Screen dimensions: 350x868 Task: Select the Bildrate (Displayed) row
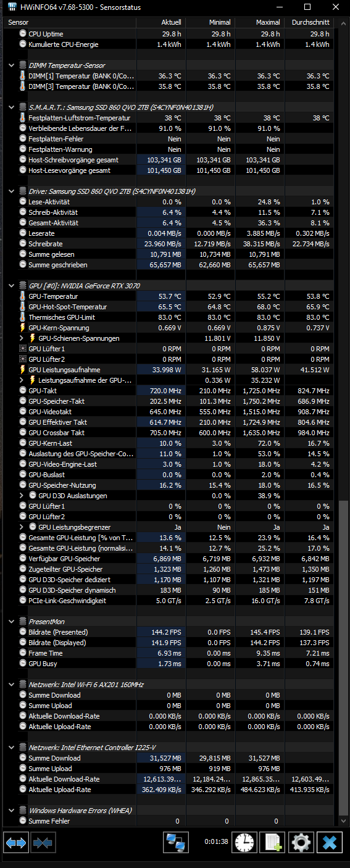[169, 643]
